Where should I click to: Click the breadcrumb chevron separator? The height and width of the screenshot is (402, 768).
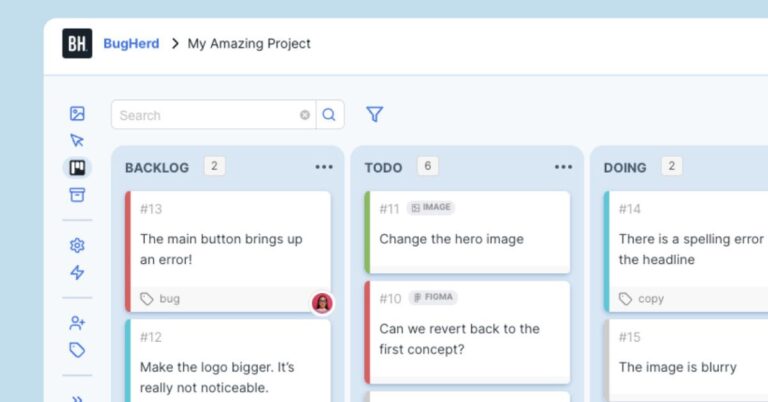(x=175, y=44)
